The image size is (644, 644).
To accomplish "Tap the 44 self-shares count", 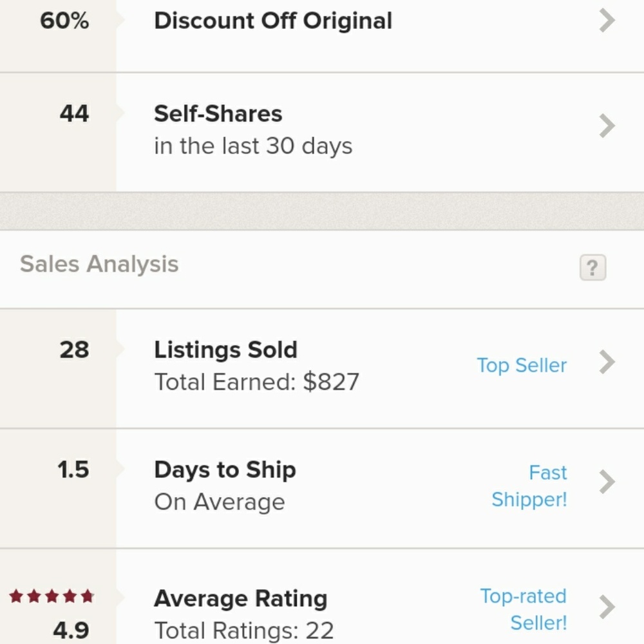I will click(x=74, y=113).
